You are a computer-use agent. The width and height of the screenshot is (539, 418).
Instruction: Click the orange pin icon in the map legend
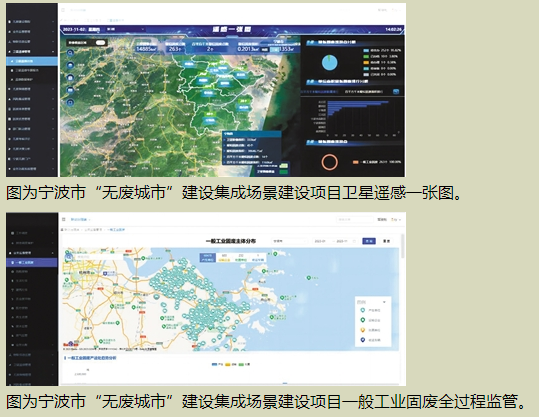click(362, 330)
